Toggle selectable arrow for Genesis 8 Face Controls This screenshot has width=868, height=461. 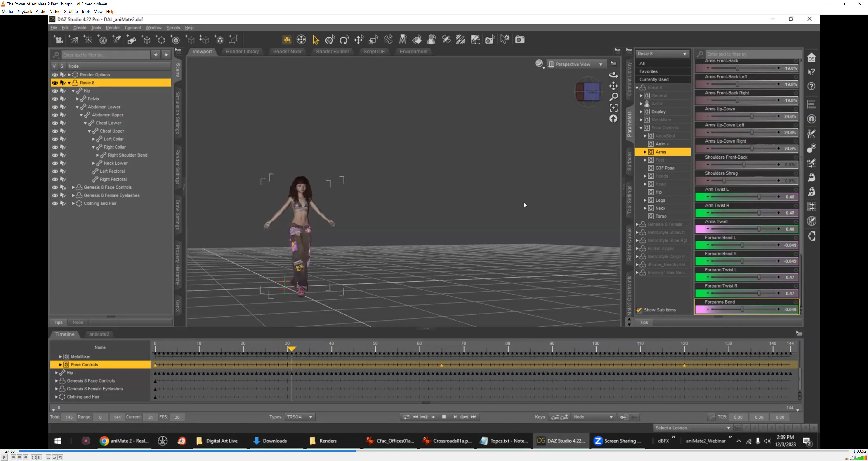click(63, 187)
